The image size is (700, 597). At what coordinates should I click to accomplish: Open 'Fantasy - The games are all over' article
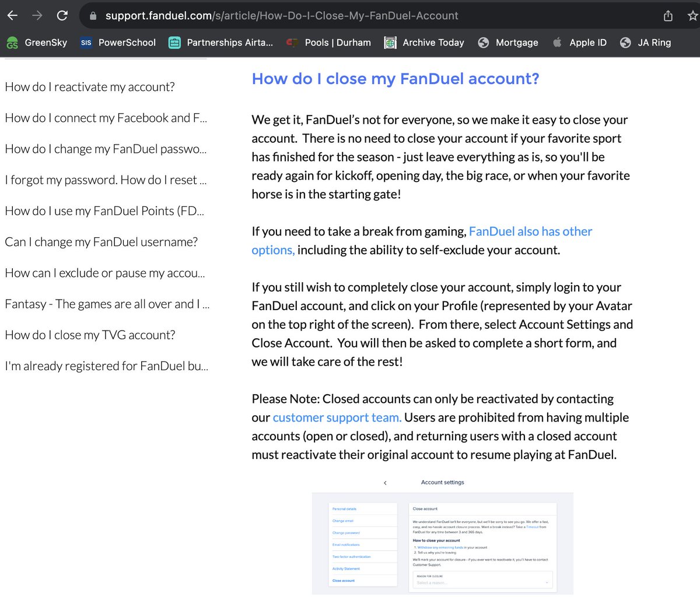[107, 304]
